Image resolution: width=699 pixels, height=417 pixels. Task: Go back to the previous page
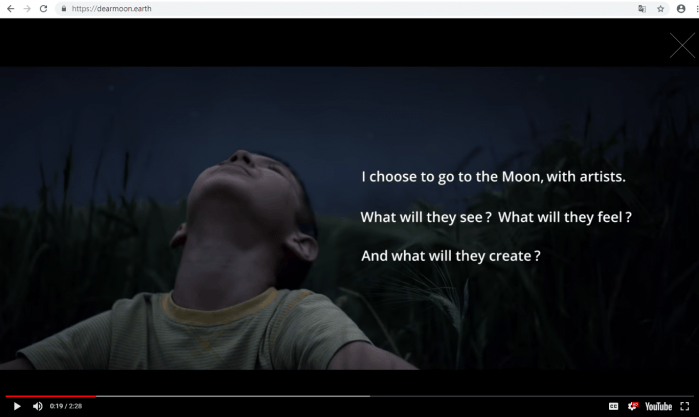10,8
